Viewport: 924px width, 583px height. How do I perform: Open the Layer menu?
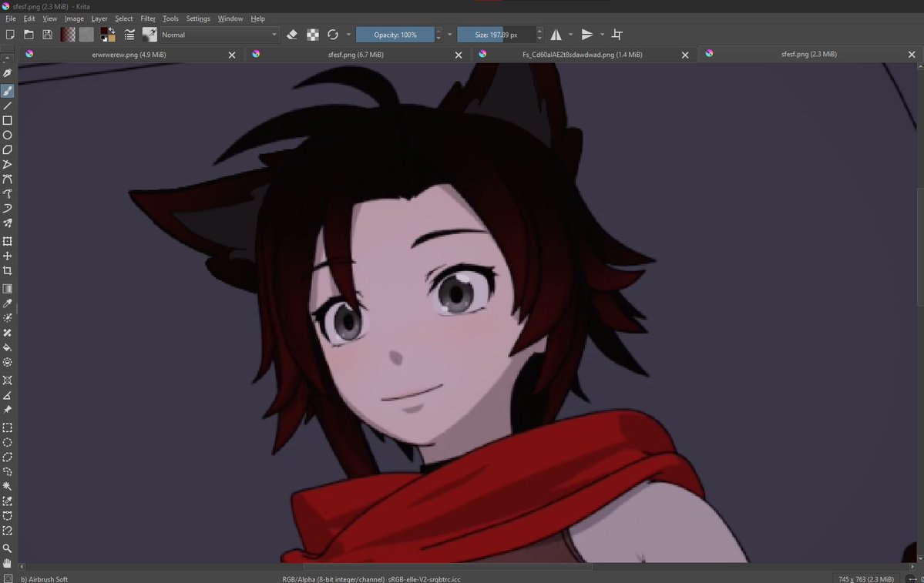coord(99,18)
